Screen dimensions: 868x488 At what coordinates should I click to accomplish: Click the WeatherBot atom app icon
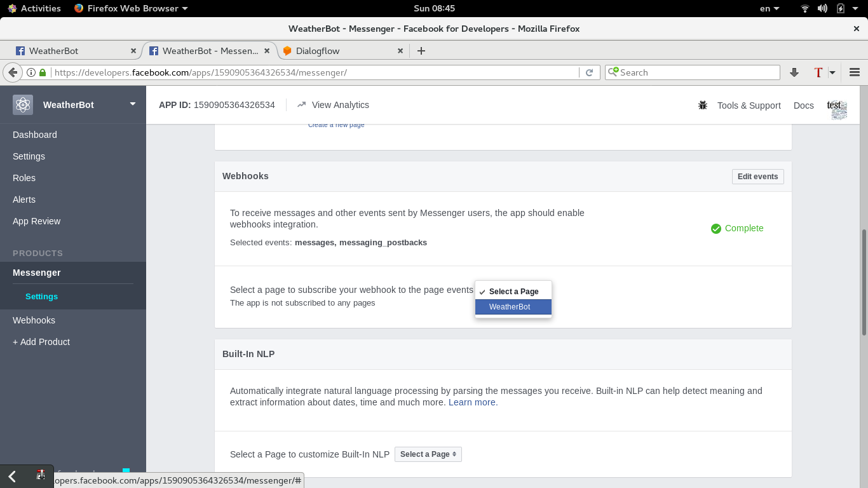pyautogui.click(x=23, y=105)
